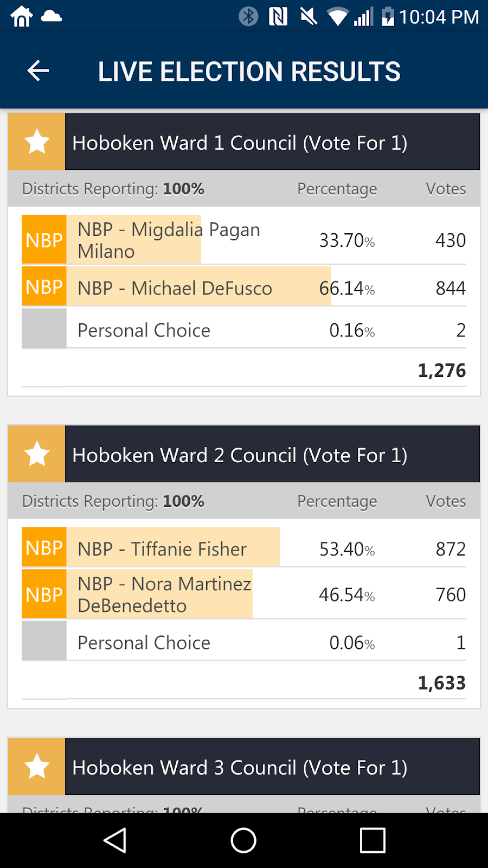The image size is (488, 868).
Task: Open recent apps with the square navigation button
Action: click(373, 840)
